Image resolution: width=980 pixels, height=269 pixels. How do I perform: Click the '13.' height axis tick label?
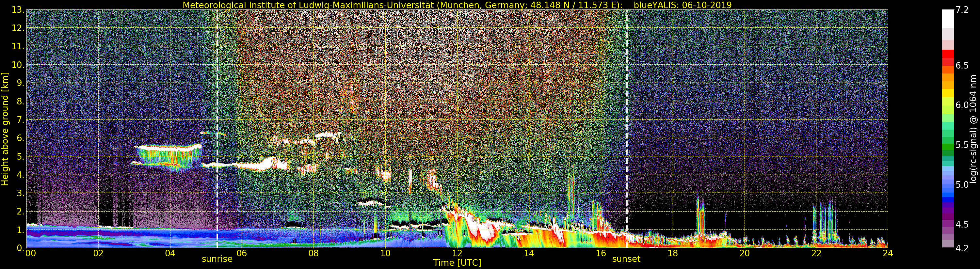(18, 10)
